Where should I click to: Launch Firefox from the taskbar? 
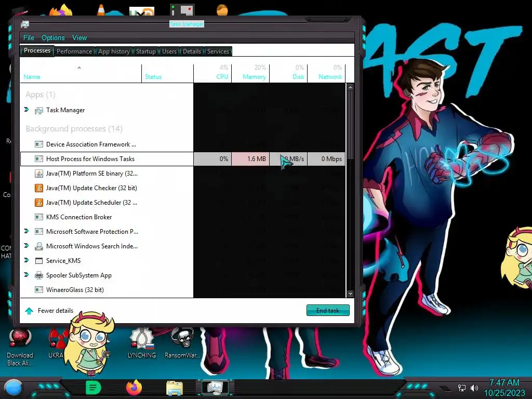point(134,388)
